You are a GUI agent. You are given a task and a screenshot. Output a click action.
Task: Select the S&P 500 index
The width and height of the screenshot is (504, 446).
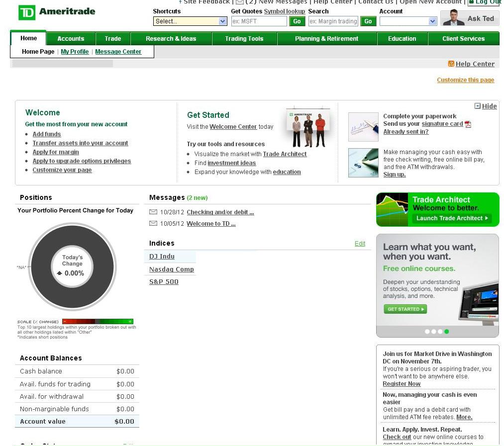point(164,282)
